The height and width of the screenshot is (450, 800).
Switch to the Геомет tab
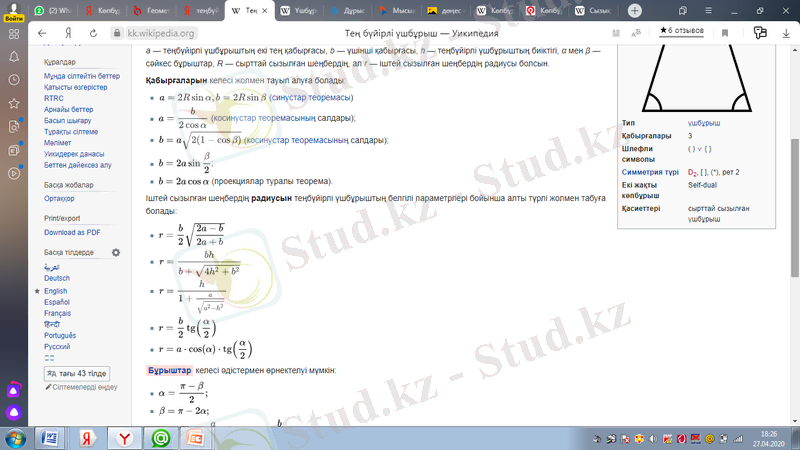click(152, 10)
